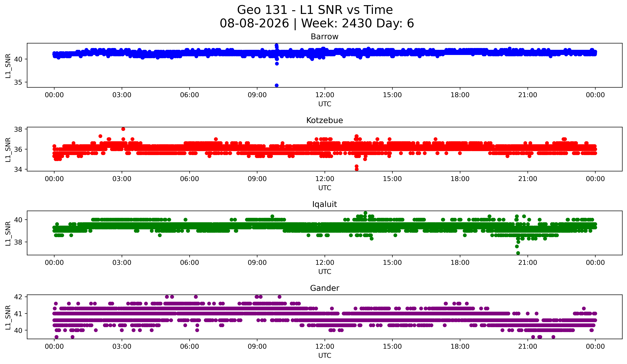
Task: Click the 18:00 tick label under Gander plot
Action: click(x=460, y=347)
